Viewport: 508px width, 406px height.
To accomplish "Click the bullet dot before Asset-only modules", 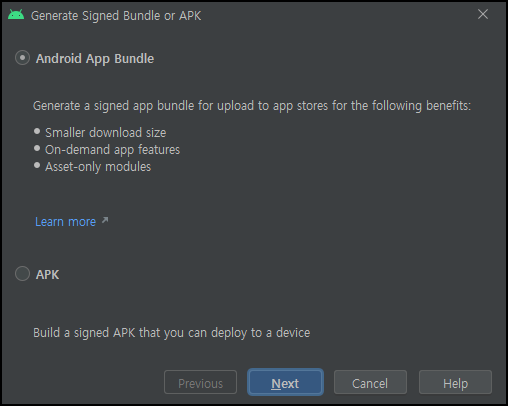I will 37,165.
